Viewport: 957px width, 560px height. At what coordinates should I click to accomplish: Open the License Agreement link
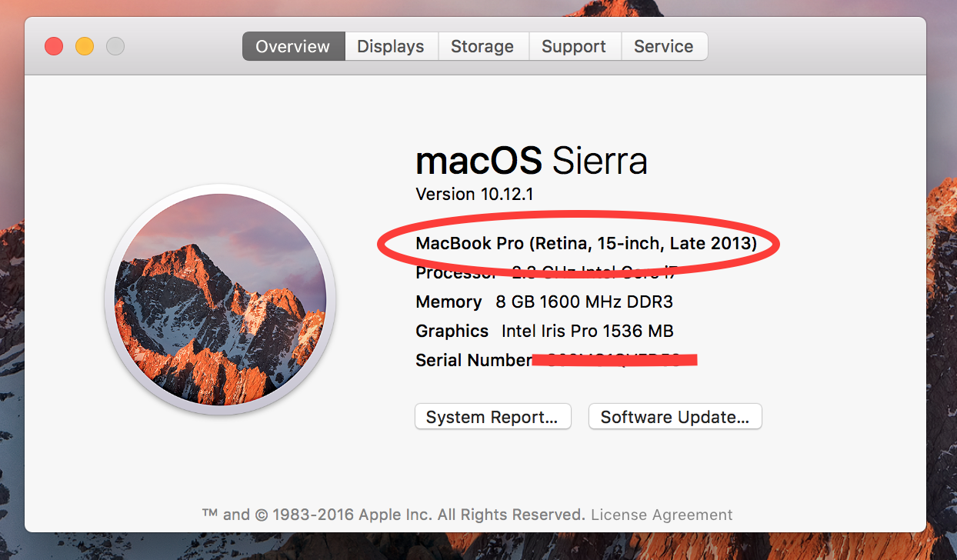point(662,515)
